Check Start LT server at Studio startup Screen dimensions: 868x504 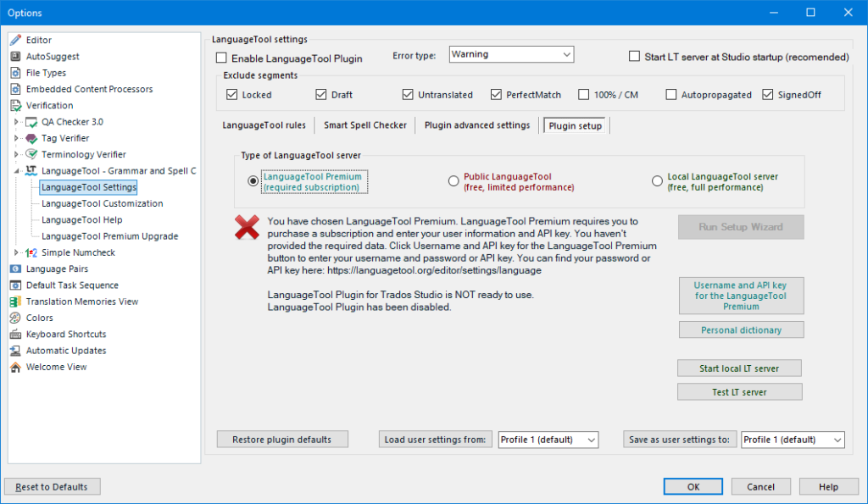634,57
